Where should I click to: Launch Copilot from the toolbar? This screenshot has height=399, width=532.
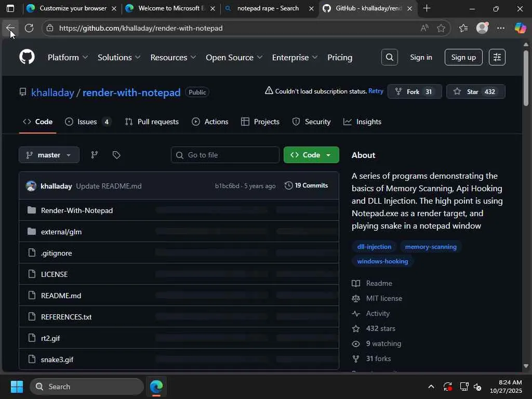point(520,28)
